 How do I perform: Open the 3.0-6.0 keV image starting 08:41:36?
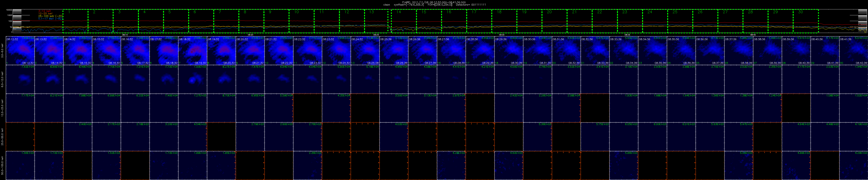853,51
